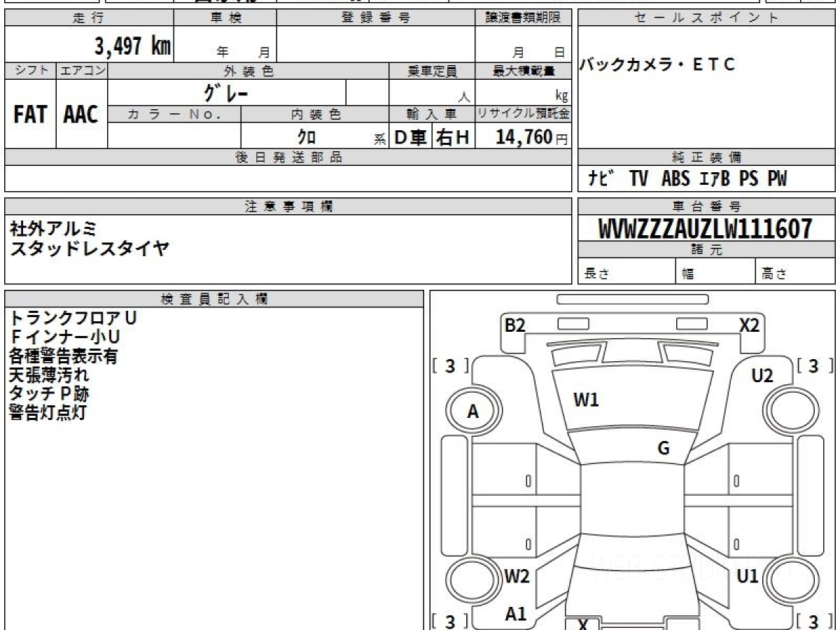
Task: Click the wheel marked A on diagram
Action: point(474,412)
